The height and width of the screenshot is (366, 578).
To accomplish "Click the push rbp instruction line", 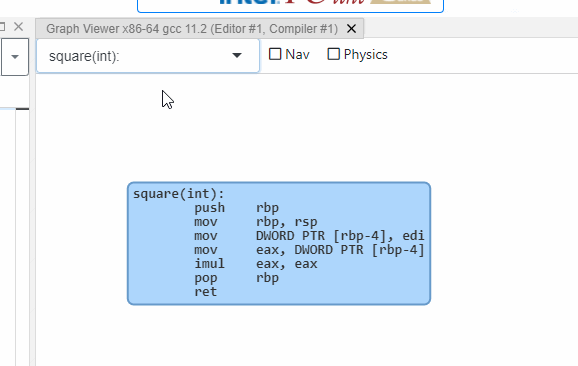I will click(x=237, y=208).
